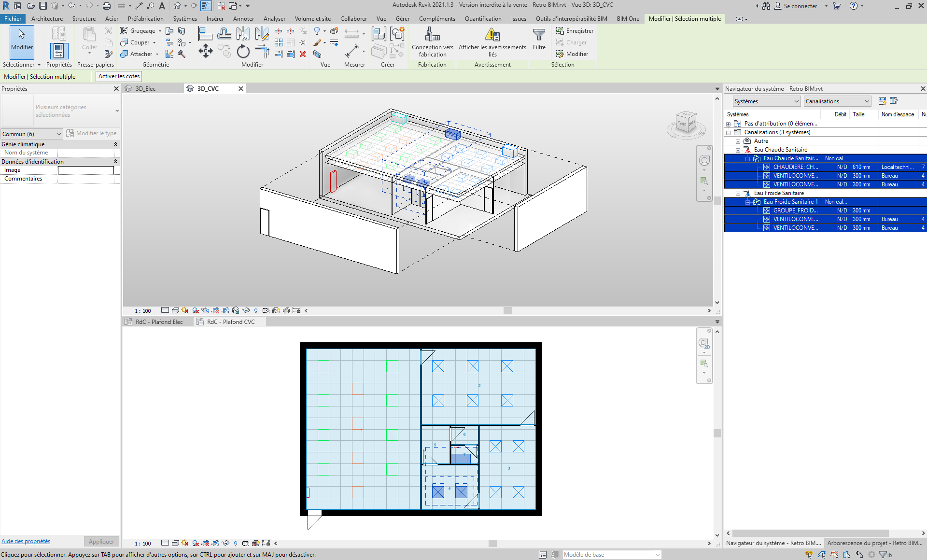Screen dimensions: 927x560
Task: Click Conception vers fabrication icon
Action: (x=432, y=35)
